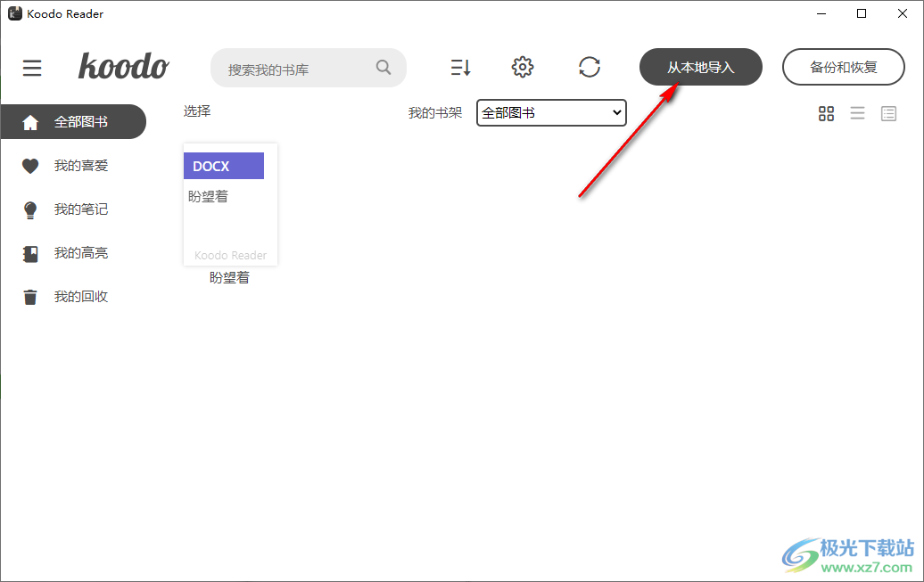
Task: Open 全部图书 in sidebar
Action: click(x=74, y=122)
